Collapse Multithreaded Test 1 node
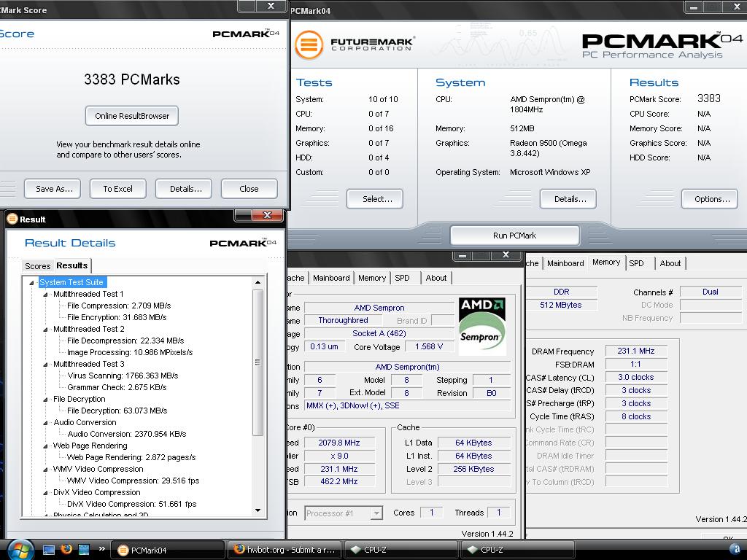 point(45,295)
